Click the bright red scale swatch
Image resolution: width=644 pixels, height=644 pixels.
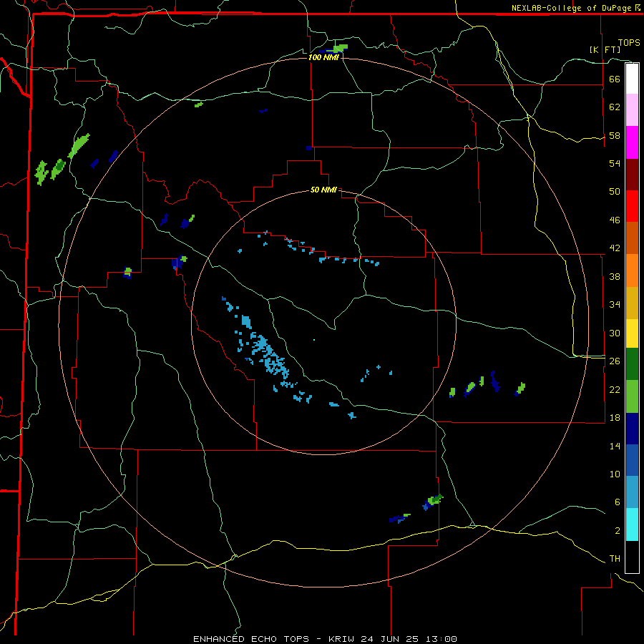[632, 206]
